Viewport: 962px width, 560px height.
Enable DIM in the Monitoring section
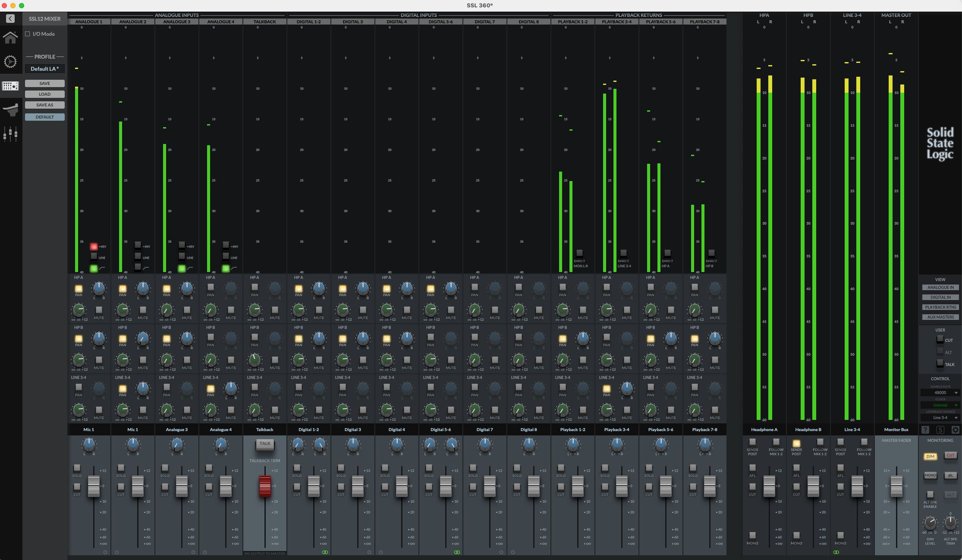(930, 456)
